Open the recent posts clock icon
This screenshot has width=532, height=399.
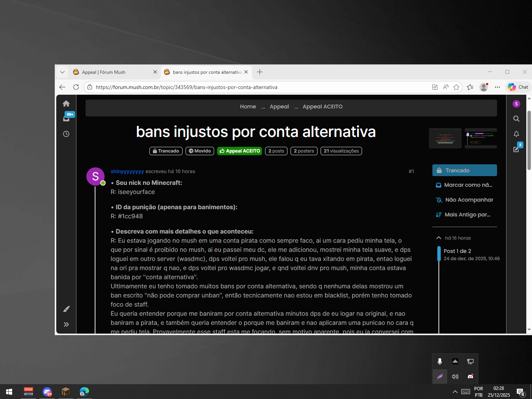click(x=66, y=134)
